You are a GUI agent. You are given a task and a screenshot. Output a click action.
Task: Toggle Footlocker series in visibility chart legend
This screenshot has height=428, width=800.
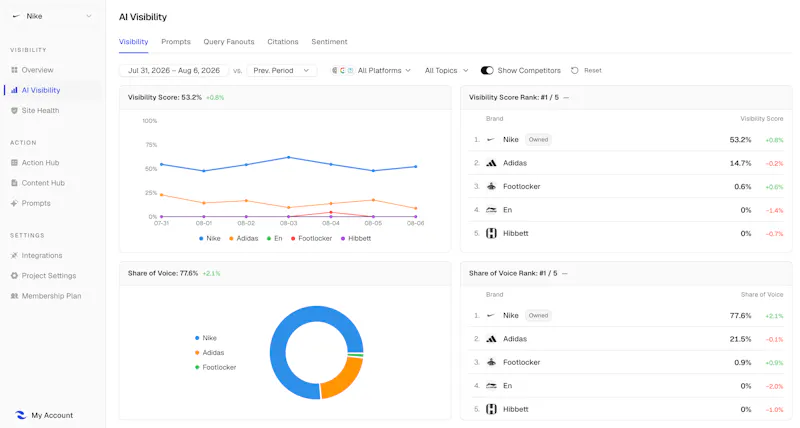coord(311,238)
